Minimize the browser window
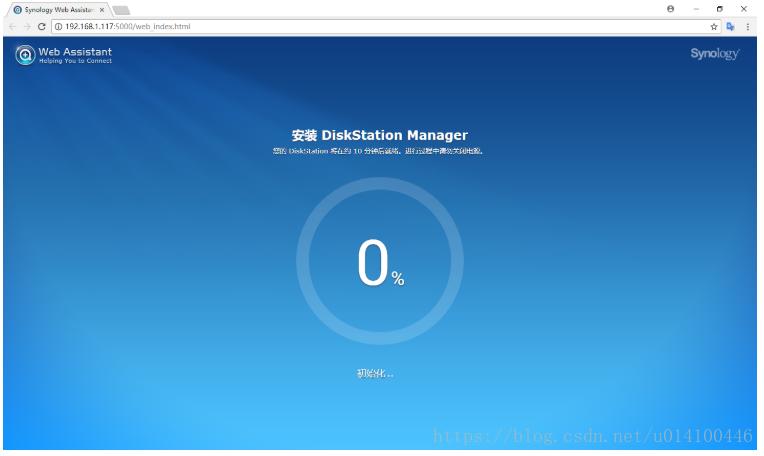Screen dimensions: 764x456 click(x=696, y=9)
